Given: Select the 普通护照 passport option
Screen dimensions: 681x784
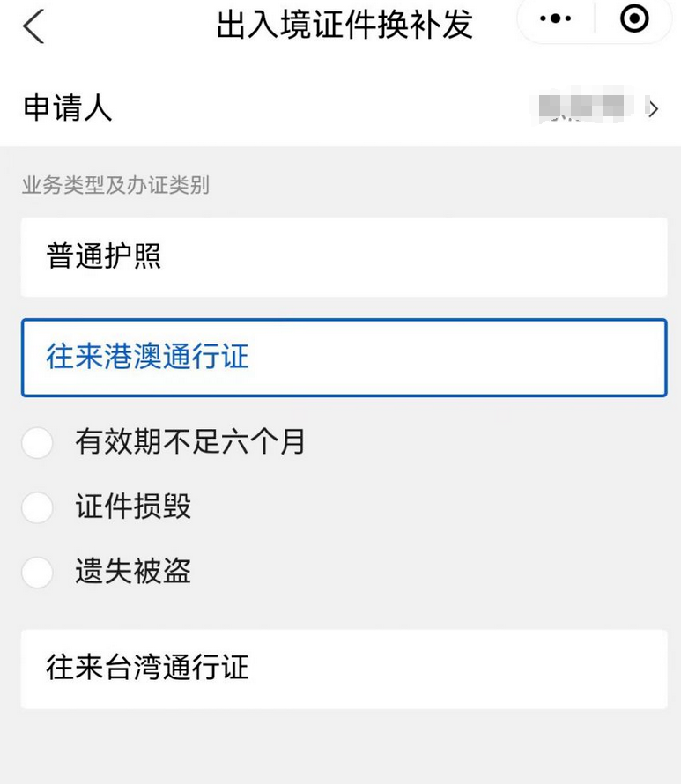Looking at the screenshot, I should [x=344, y=256].
